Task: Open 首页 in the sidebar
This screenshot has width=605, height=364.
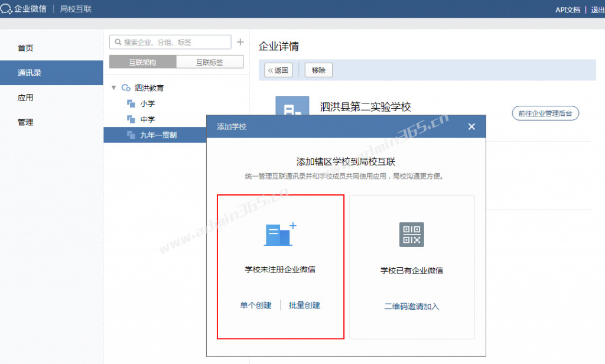Action: [51, 48]
